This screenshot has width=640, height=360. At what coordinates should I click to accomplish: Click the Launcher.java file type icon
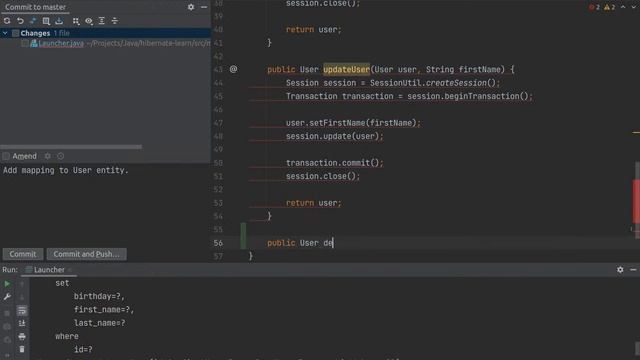click(34, 43)
